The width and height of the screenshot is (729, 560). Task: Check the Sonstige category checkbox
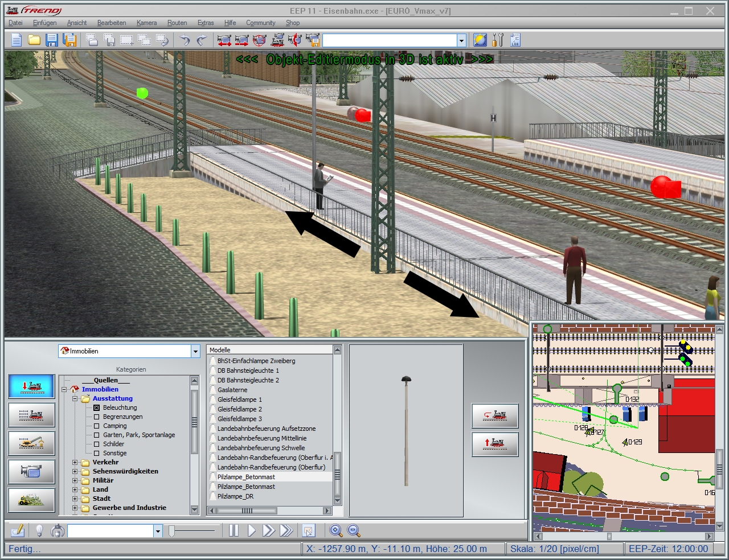(96, 453)
